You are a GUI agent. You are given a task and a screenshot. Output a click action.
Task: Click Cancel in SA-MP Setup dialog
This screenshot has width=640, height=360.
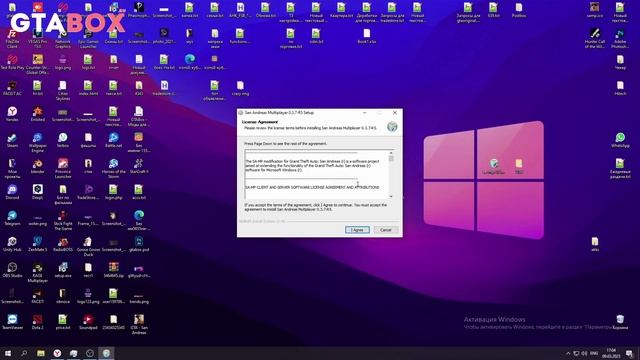[386, 230]
